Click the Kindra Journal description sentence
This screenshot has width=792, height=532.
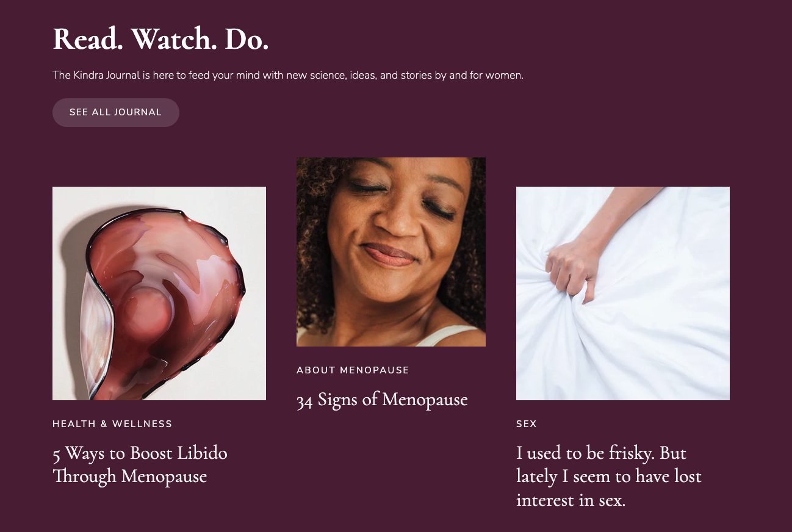pyautogui.click(x=288, y=76)
